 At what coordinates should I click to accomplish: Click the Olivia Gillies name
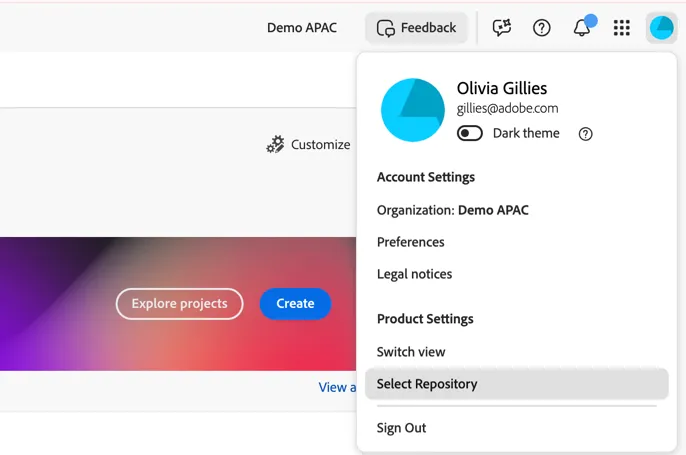click(502, 88)
